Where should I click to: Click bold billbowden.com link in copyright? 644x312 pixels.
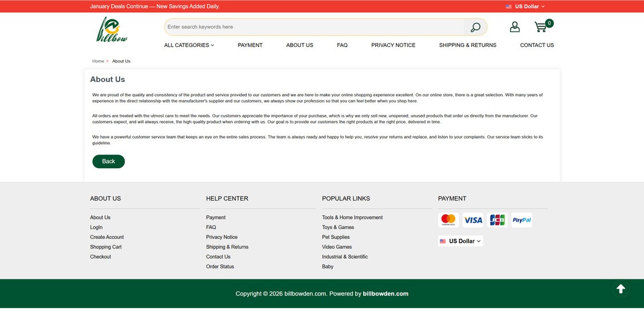pos(385,294)
